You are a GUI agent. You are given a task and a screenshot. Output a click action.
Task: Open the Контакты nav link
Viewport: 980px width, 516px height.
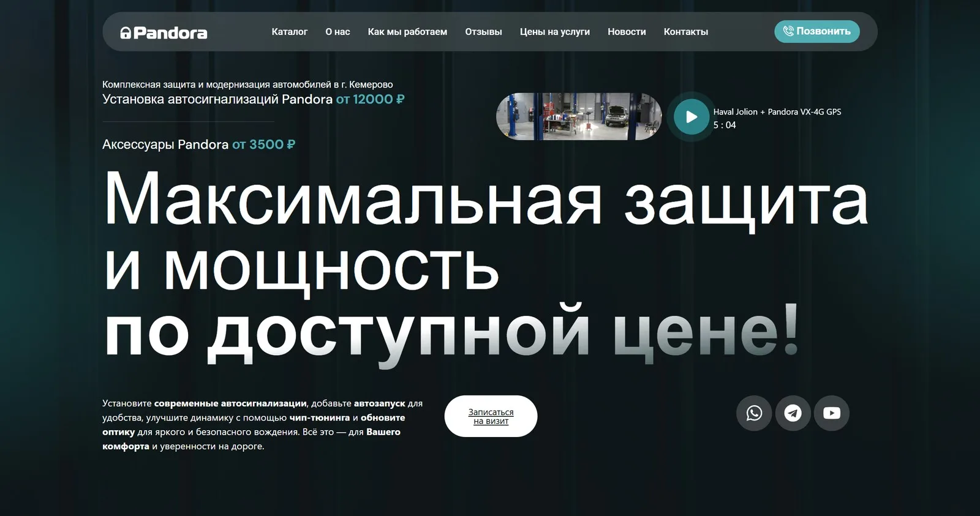686,32
